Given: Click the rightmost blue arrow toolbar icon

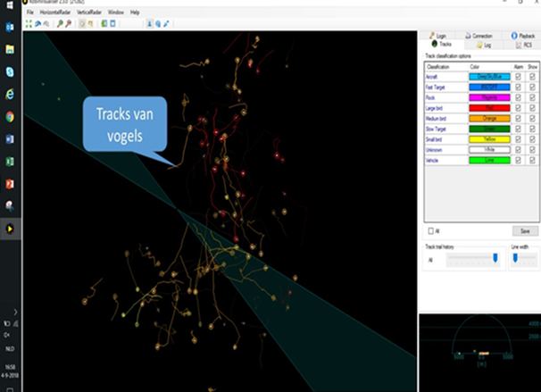Looking at the screenshot, I should click(x=167, y=23).
